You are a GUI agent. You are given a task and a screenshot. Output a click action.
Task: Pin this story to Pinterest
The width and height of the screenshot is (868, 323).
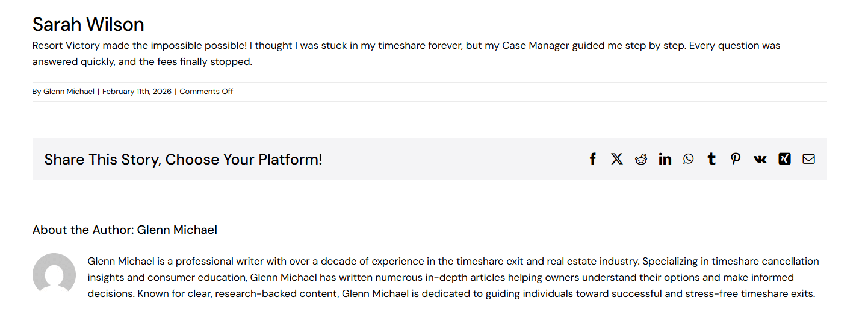tap(736, 159)
